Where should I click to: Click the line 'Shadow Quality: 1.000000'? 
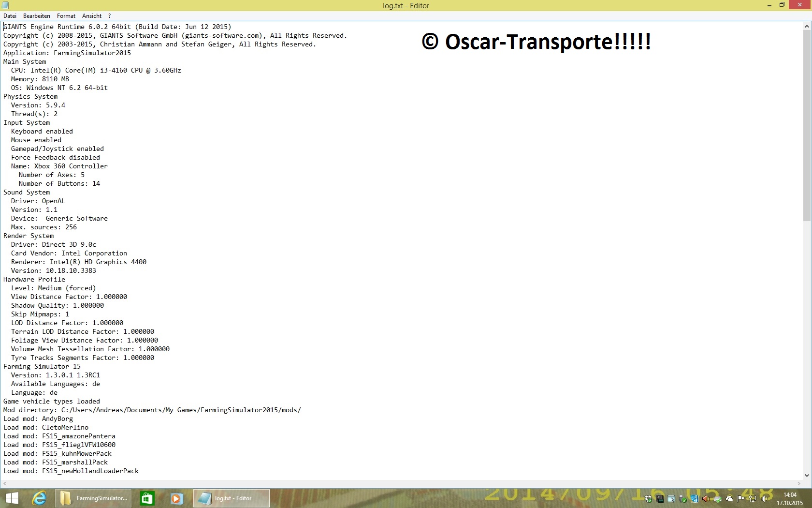tap(58, 306)
